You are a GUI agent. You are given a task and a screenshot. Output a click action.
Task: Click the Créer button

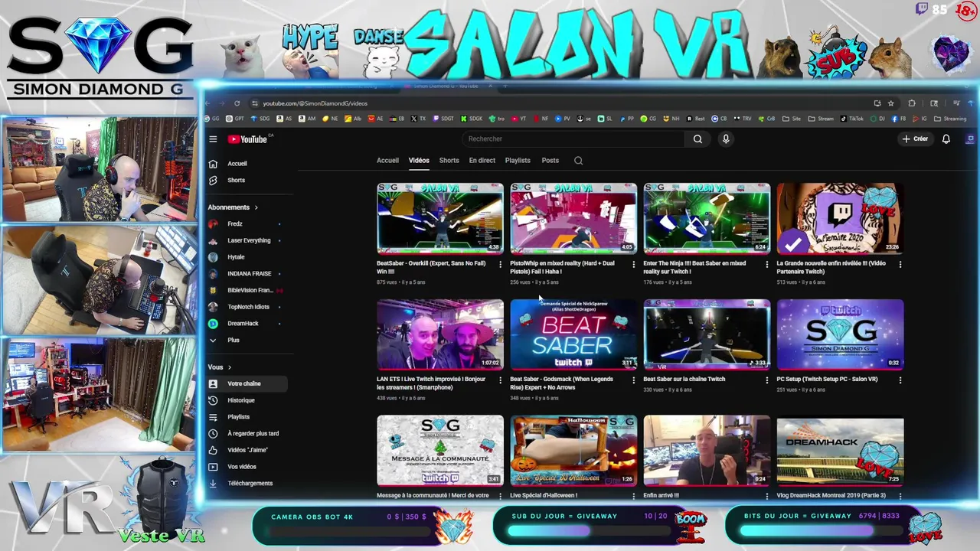(915, 139)
